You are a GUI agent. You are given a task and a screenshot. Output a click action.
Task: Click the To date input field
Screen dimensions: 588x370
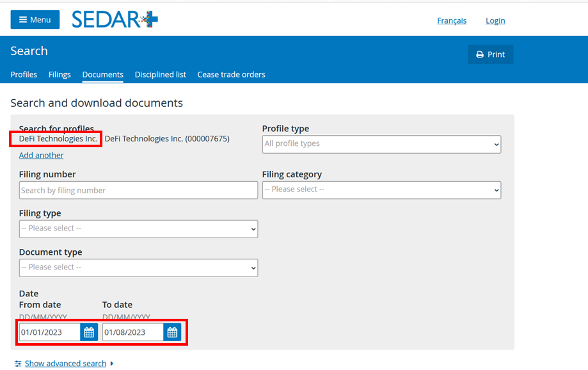[132, 332]
